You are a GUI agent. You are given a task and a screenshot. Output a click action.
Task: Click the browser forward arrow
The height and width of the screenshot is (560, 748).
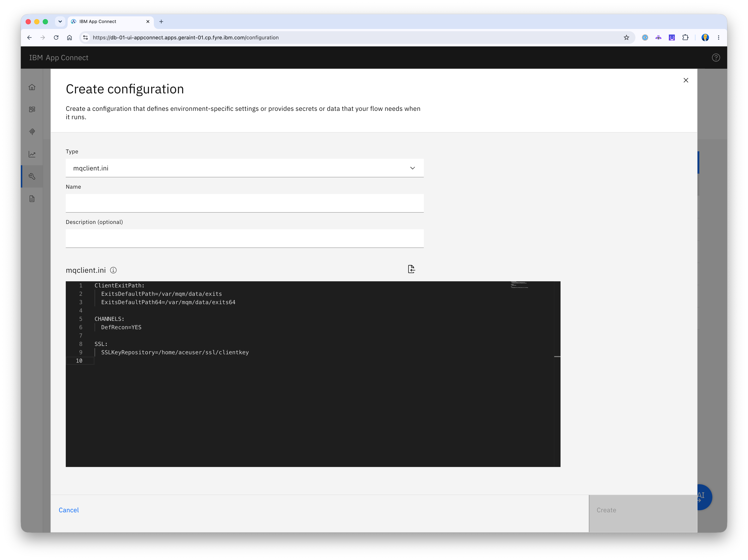click(43, 38)
